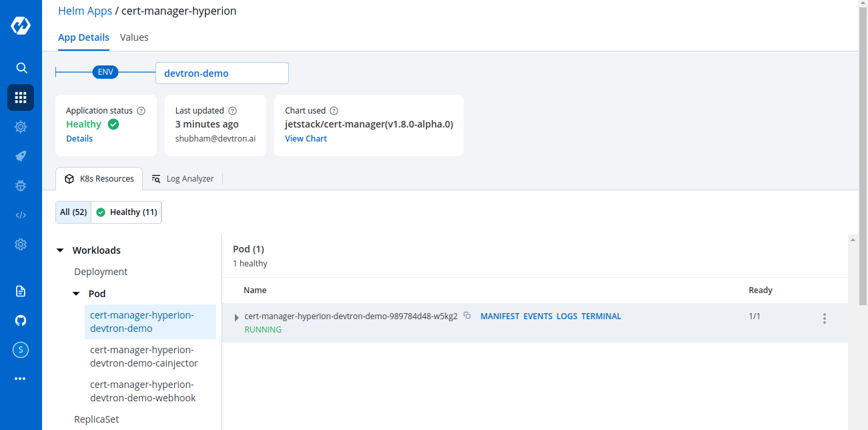
Task: Click the 1/1 ready value
Action: coord(755,316)
